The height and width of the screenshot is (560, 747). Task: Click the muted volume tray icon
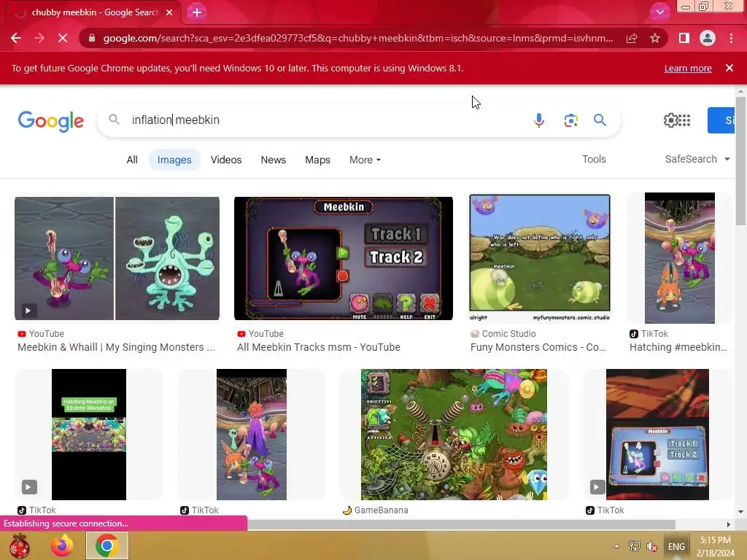pyautogui.click(x=651, y=546)
